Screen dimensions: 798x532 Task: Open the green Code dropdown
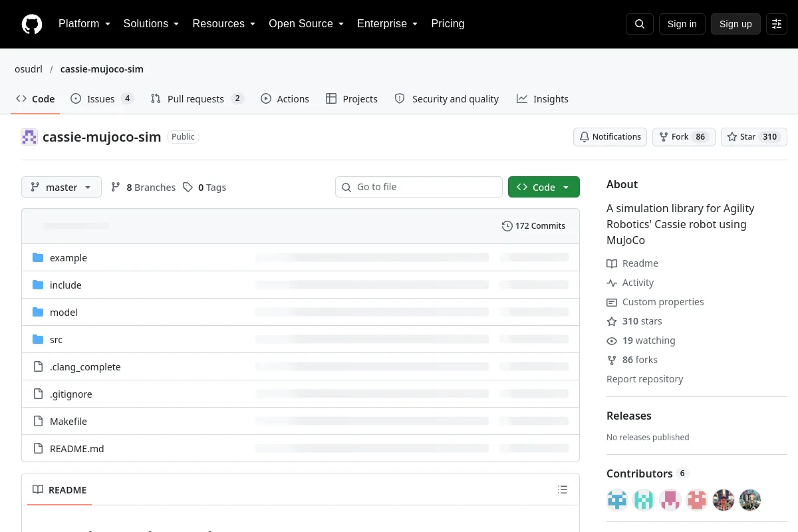544,187
